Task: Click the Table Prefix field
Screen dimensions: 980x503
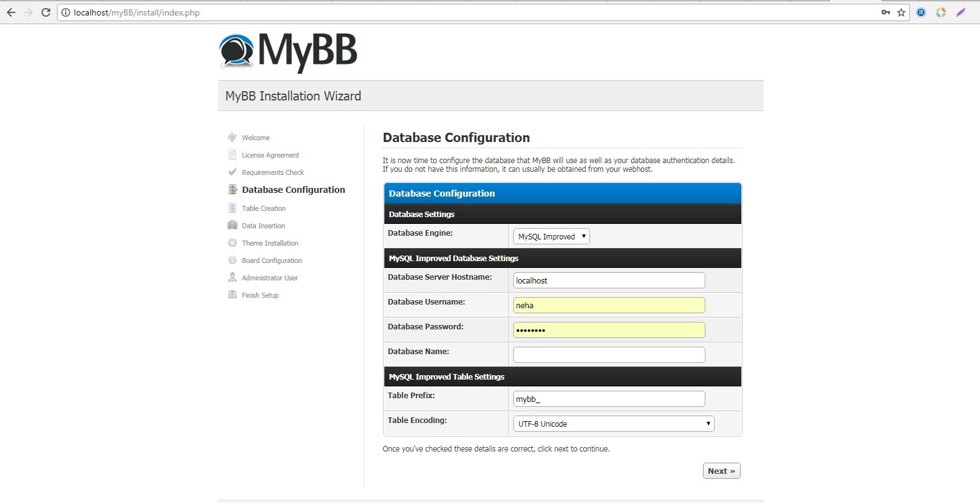Action: (x=609, y=399)
